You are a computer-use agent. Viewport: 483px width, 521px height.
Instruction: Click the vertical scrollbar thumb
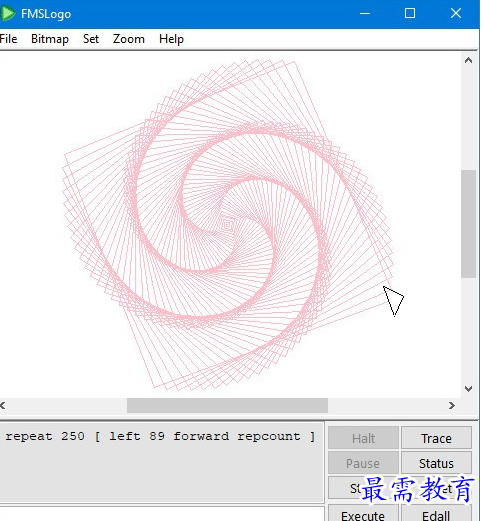pyautogui.click(x=468, y=224)
